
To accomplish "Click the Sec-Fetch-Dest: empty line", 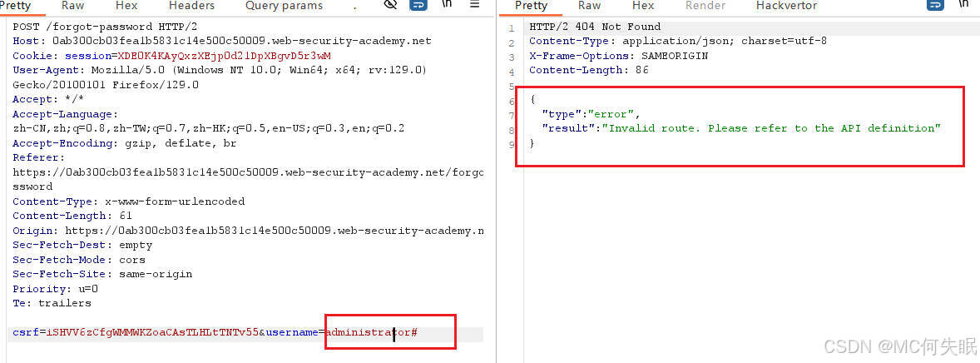I will click(x=82, y=245).
